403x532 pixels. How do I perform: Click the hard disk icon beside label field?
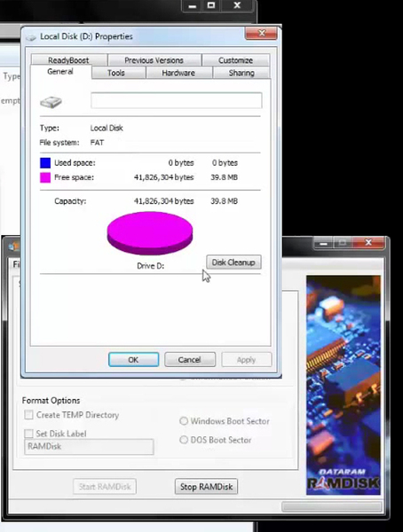pyautogui.click(x=51, y=102)
